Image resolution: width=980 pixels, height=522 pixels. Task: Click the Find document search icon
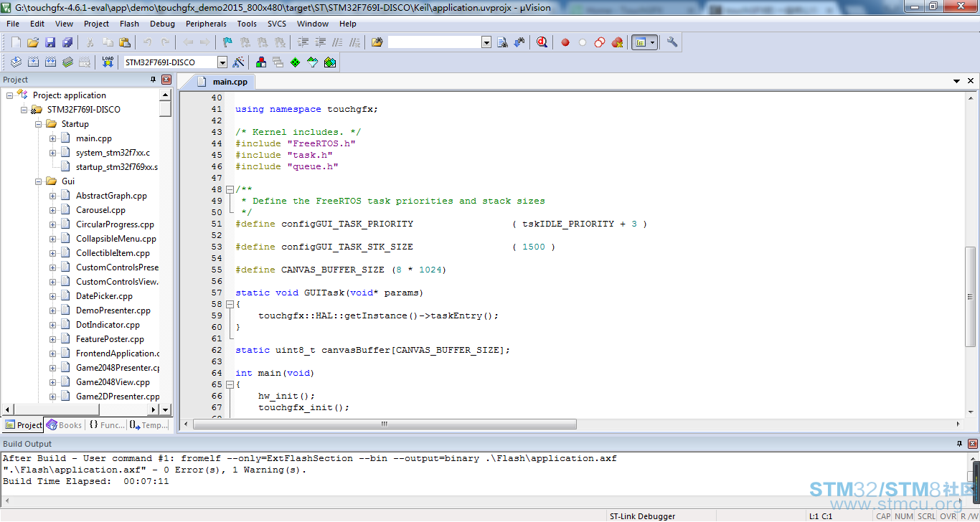pos(503,42)
